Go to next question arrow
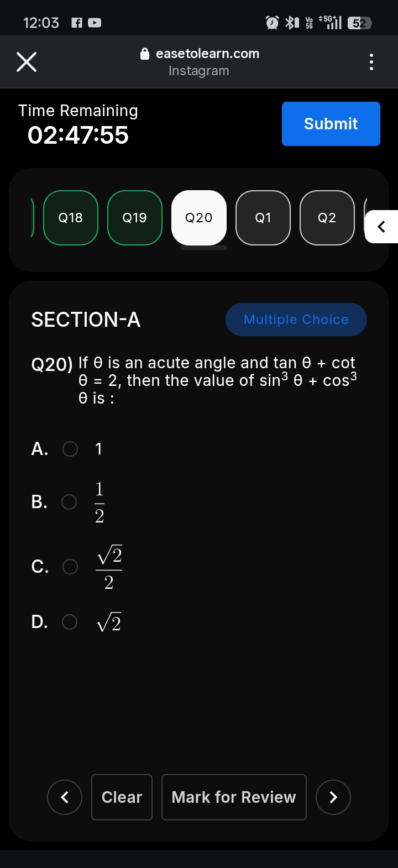The width and height of the screenshot is (398, 868). coord(333,797)
